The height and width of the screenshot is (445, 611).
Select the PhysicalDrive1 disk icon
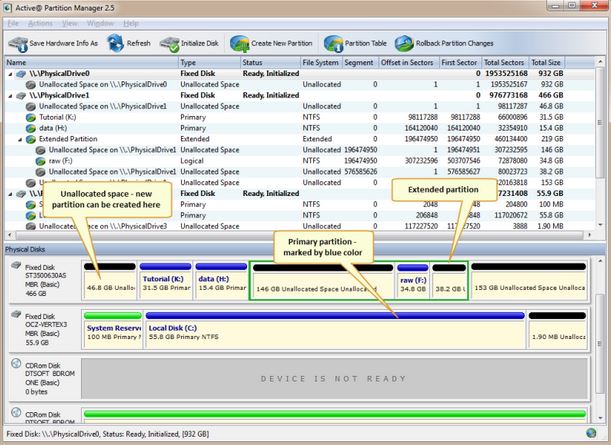(x=21, y=95)
